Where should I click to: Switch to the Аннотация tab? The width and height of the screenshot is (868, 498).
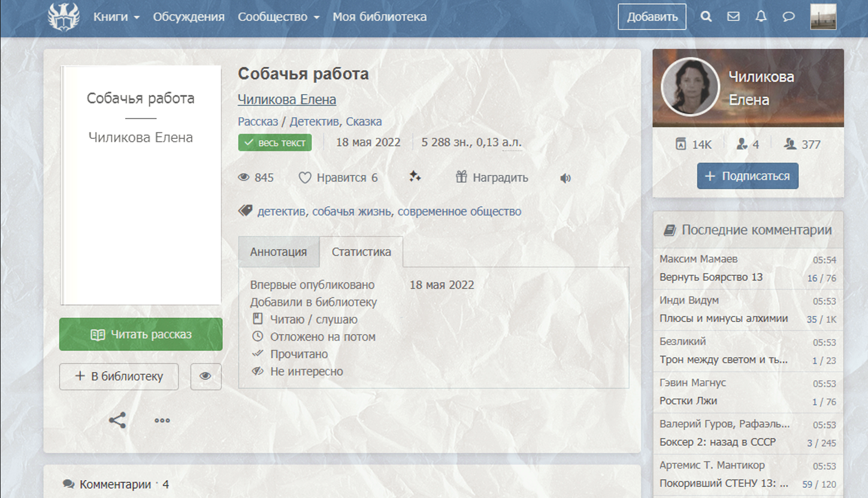point(279,252)
